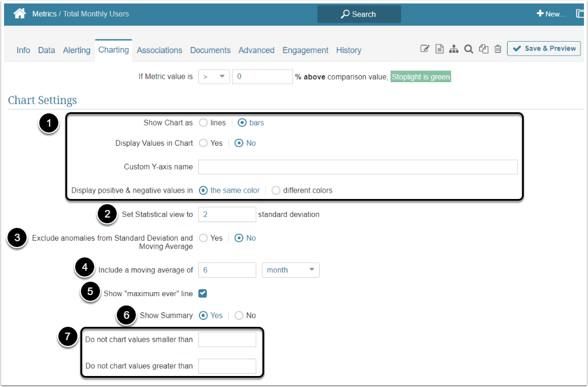Switch to the Engagement tab
This screenshot has width=588, height=387.
(x=305, y=50)
